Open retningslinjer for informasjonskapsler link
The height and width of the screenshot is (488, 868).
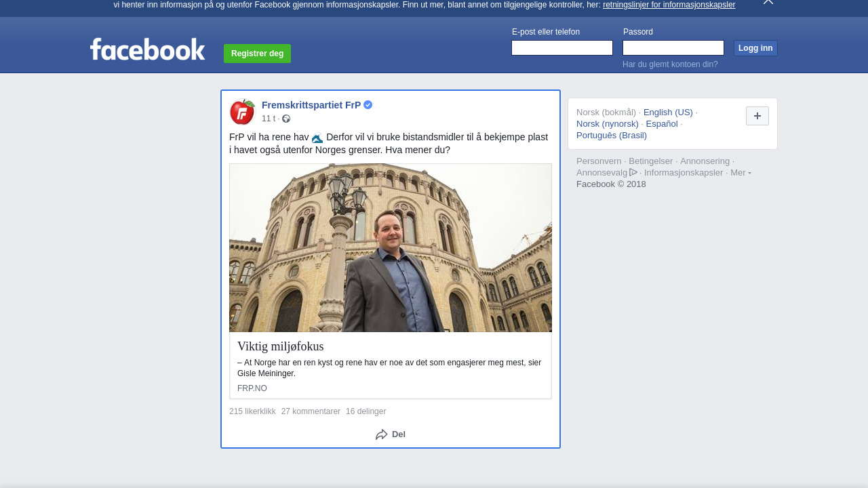669,5
